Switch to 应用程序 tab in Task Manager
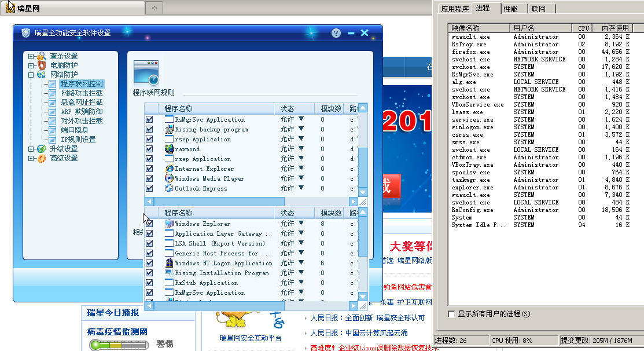Screen dimensions: 644x351 pos(455,9)
